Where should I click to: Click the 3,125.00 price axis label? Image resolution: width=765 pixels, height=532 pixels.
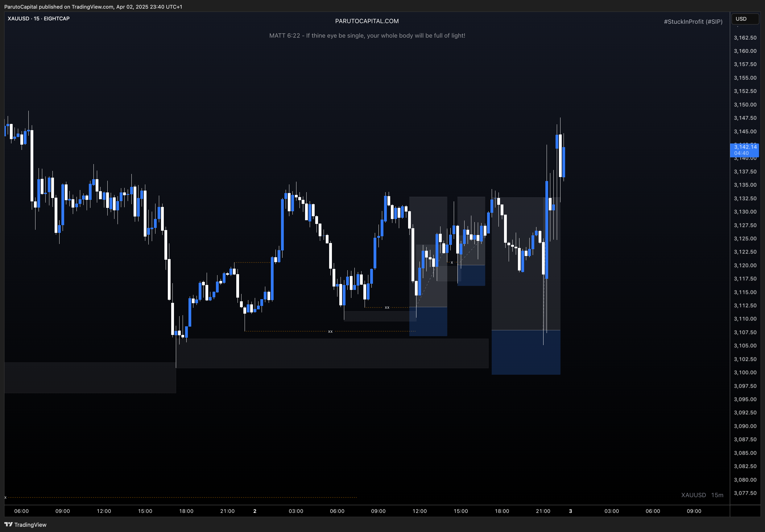point(745,238)
